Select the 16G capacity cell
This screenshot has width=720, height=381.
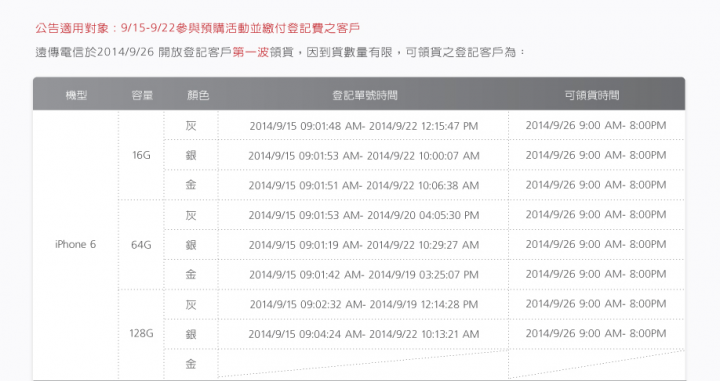coord(141,155)
